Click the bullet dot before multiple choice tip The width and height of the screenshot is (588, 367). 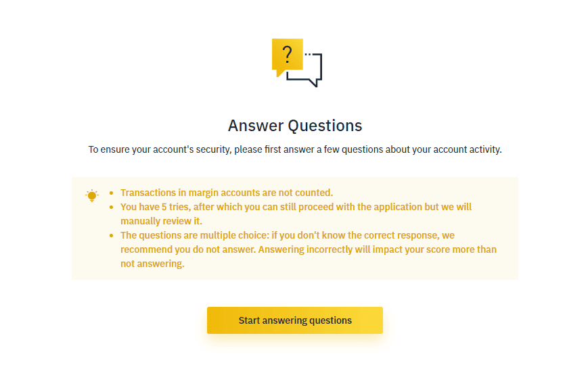(x=112, y=236)
